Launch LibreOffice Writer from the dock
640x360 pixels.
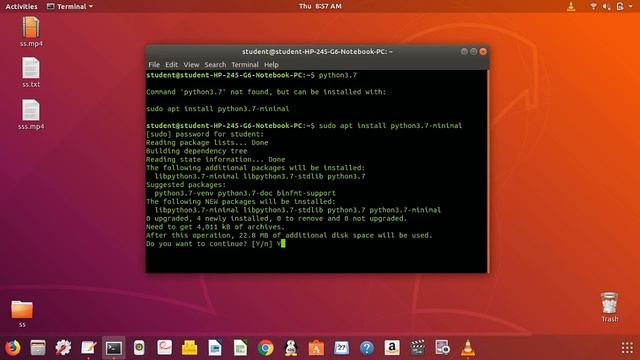click(215, 348)
